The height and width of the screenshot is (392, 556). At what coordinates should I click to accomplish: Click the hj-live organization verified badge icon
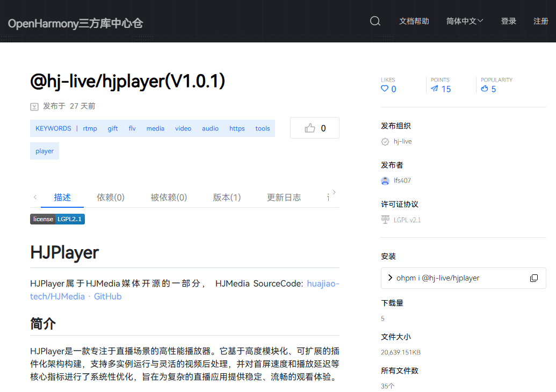[x=385, y=142]
